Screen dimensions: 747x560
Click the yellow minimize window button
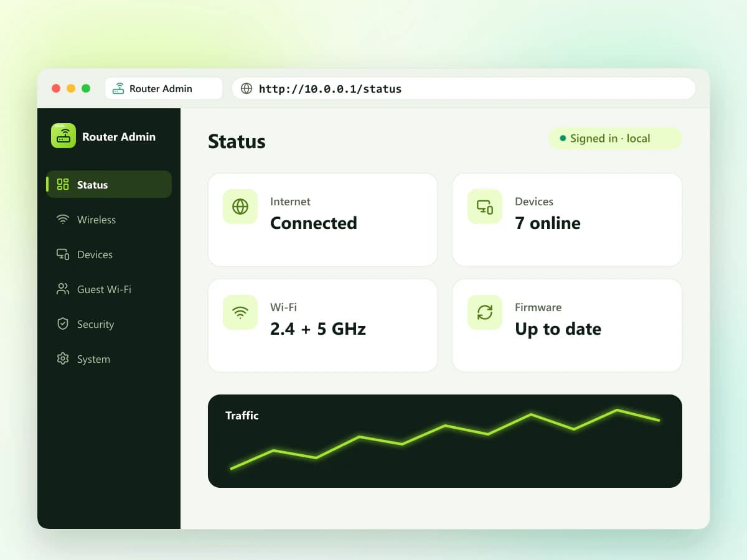(71, 88)
